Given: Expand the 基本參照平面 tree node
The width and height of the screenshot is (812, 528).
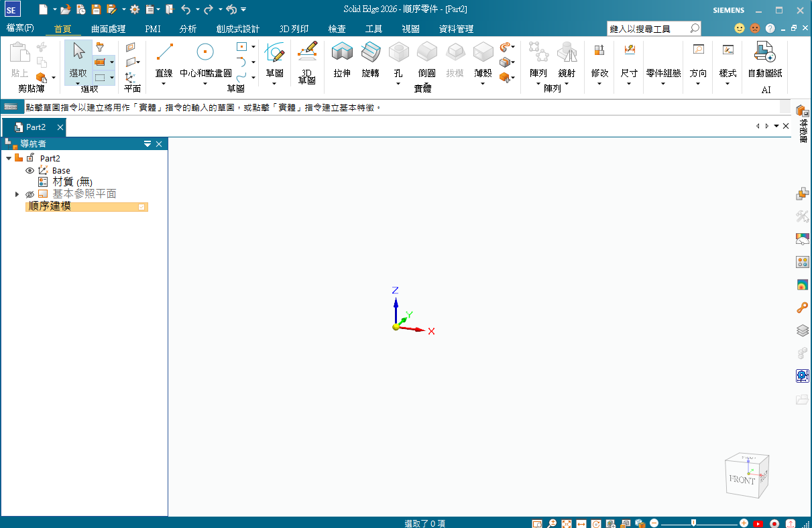Looking at the screenshot, I should pos(17,194).
